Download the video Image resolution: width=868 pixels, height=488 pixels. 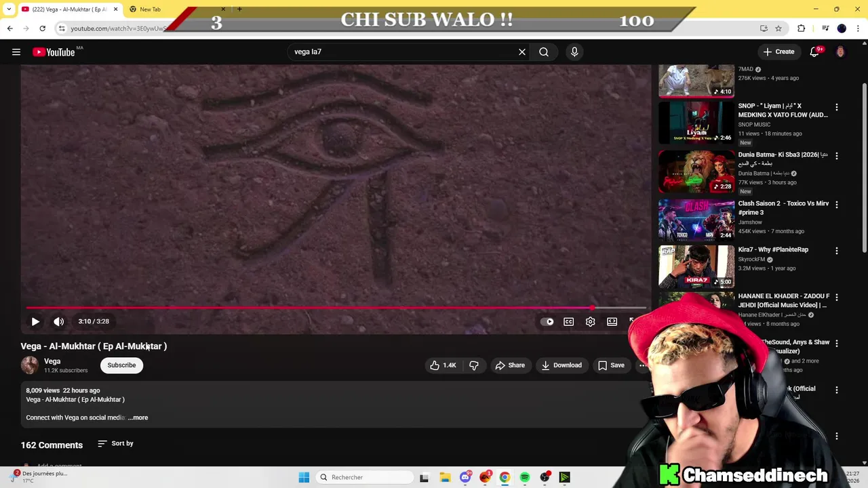pyautogui.click(x=561, y=365)
